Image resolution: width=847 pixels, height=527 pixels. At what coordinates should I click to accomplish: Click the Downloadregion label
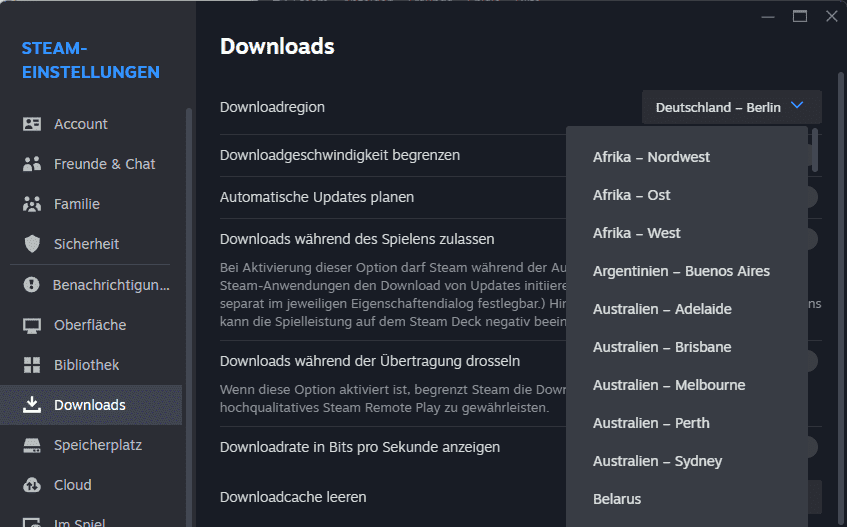(x=272, y=107)
